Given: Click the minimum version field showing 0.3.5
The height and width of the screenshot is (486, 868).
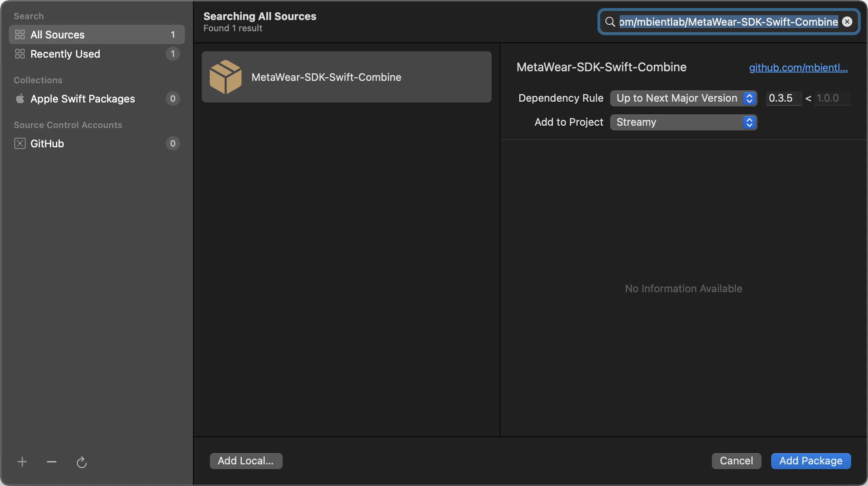Looking at the screenshot, I should click(784, 98).
